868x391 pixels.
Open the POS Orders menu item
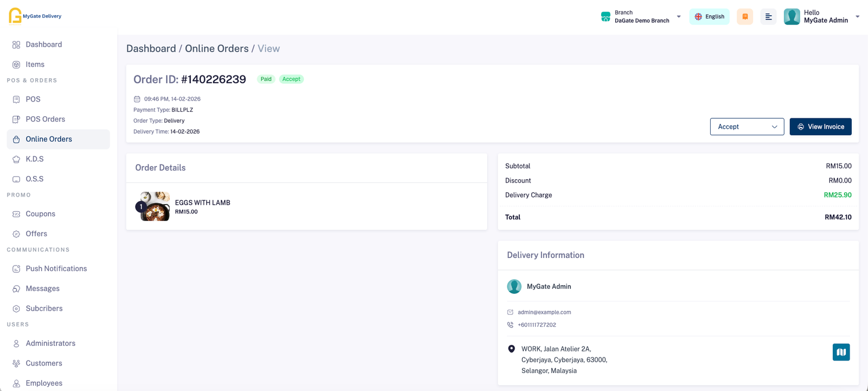(x=45, y=119)
